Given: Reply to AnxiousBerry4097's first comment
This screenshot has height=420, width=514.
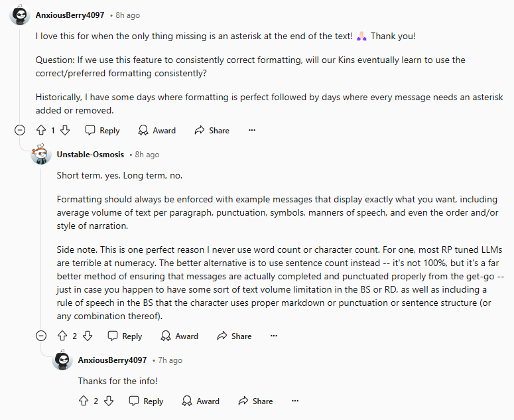Looking at the screenshot, I should (x=102, y=130).
